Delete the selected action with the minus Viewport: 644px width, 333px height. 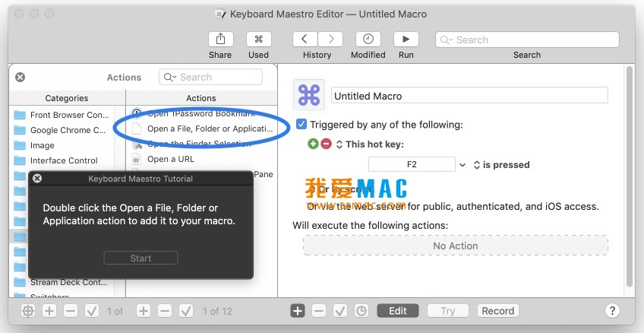(319, 311)
